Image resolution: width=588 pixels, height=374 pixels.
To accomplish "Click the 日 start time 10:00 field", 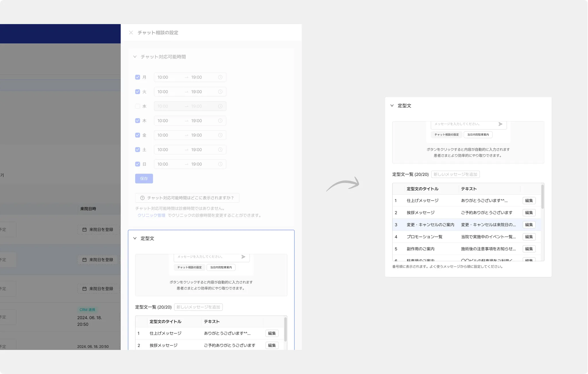I will [163, 164].
